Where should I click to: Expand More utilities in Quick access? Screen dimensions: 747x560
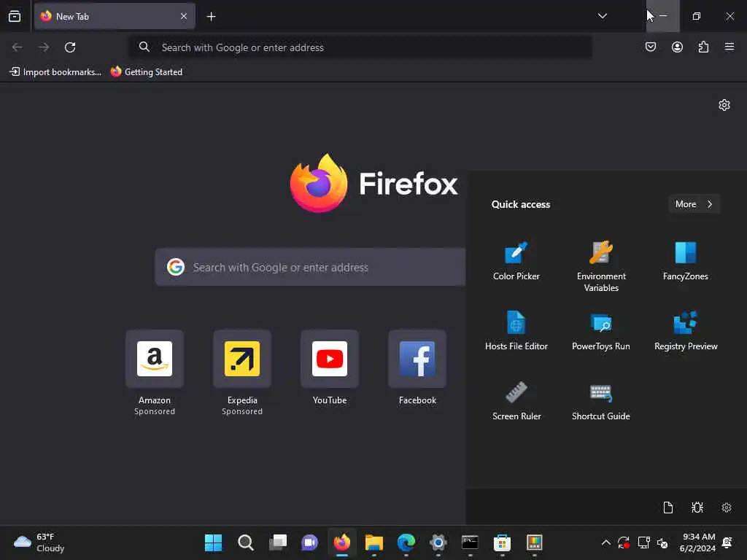694,204
